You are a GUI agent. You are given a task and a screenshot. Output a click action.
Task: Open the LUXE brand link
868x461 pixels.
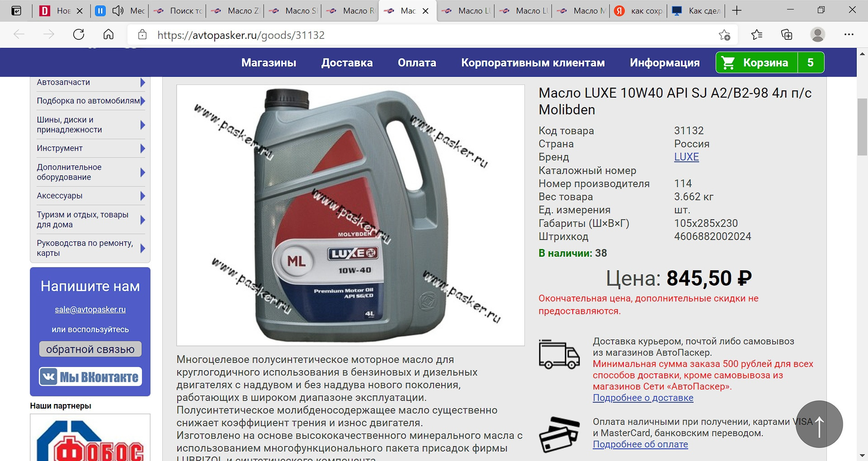click(686, 157)
